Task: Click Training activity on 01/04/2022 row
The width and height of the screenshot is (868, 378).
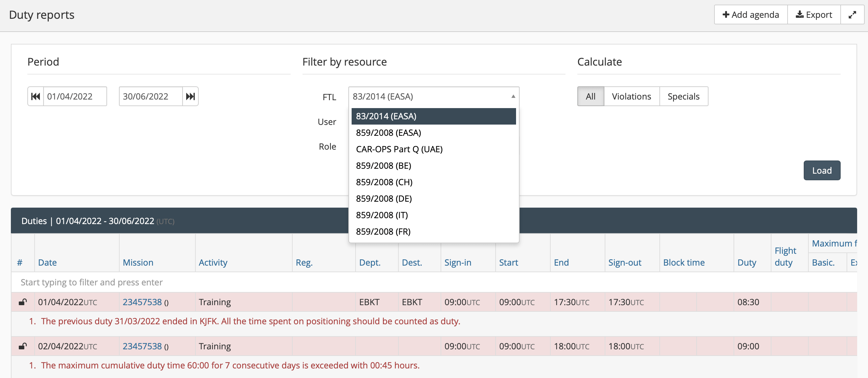Action: click(x=215, y=302)
